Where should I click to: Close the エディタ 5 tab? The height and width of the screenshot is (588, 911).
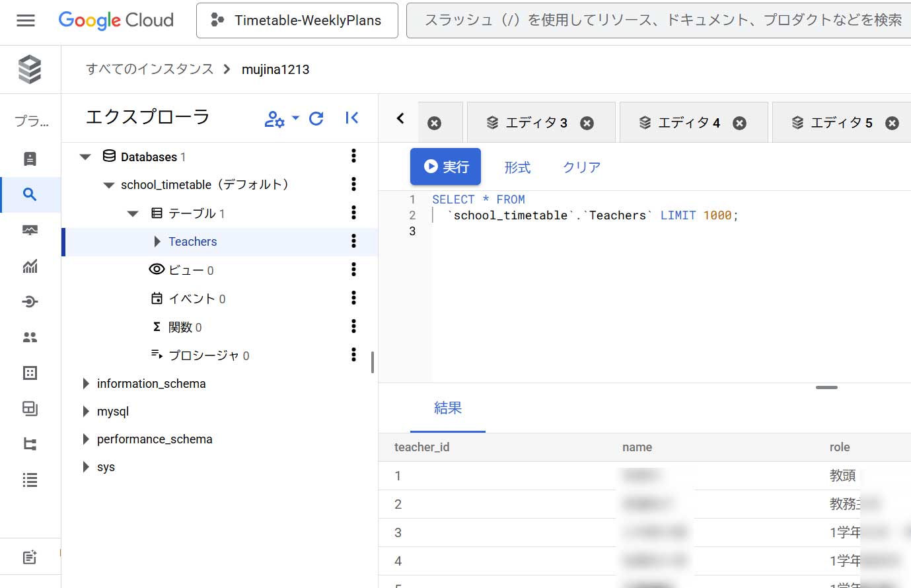tap(892, 123)
